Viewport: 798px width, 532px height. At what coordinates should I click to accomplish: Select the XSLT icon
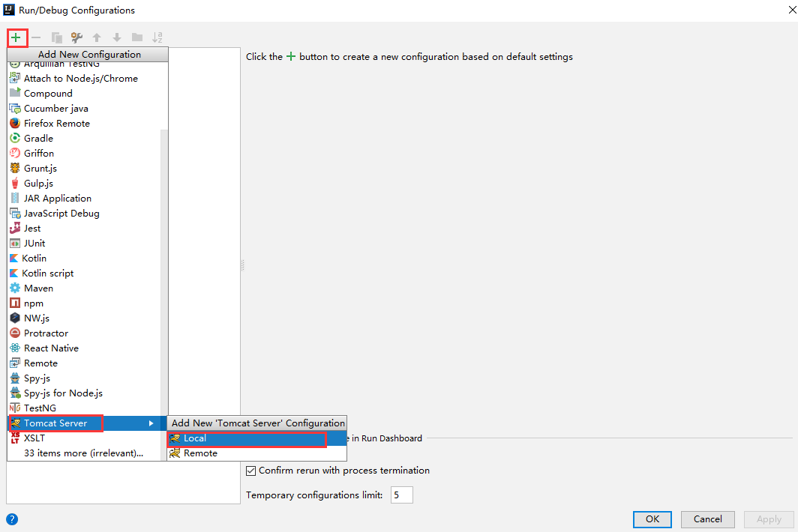coord(15,438)
